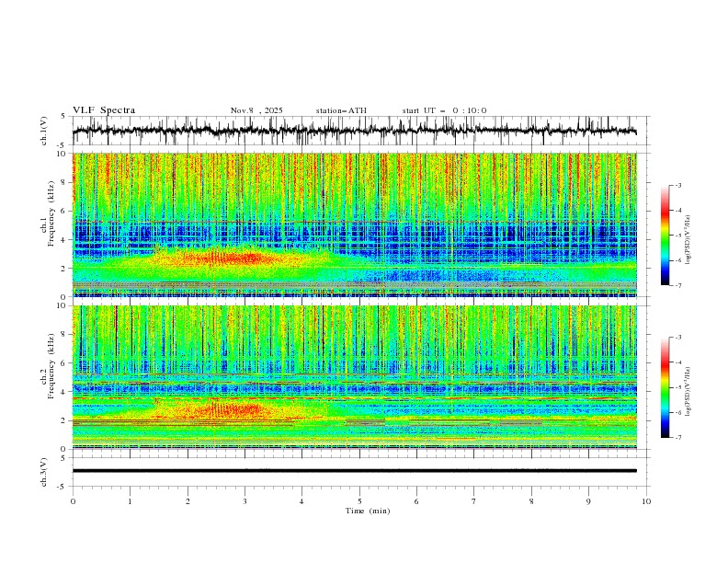Click the "5" minute tick on the Time axis
Viewport: 728px width, 563px height.
click(x=359, y=501)
